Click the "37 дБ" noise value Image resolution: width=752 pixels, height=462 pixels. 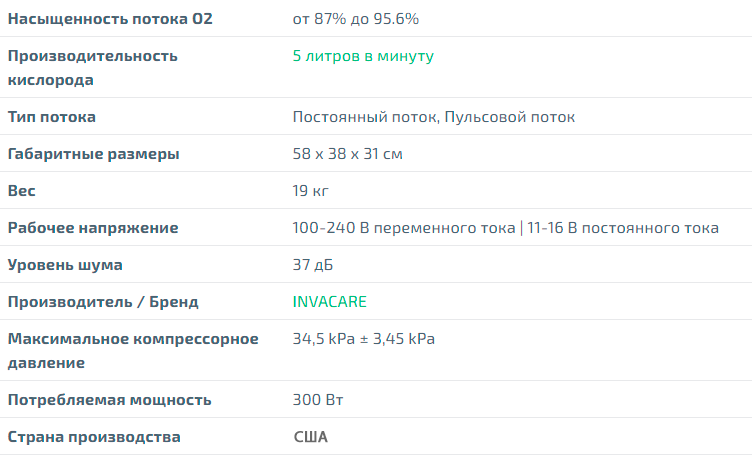pos(314,265)
